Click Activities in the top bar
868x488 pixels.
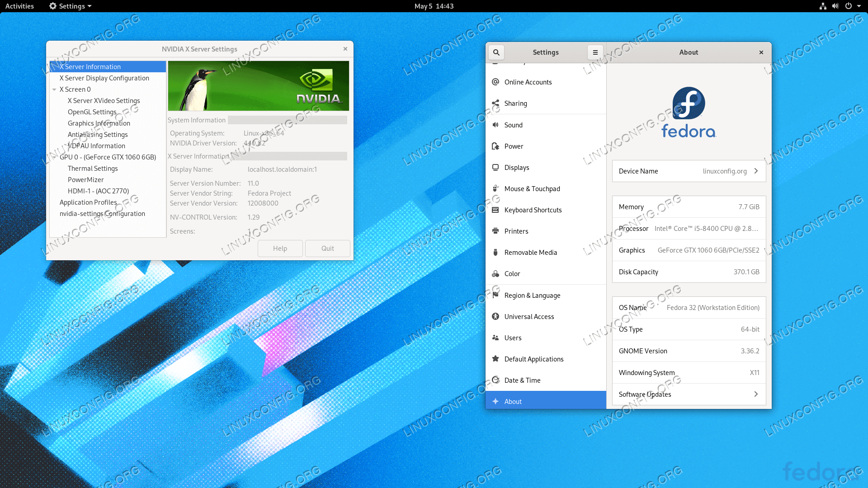[19, 6]
